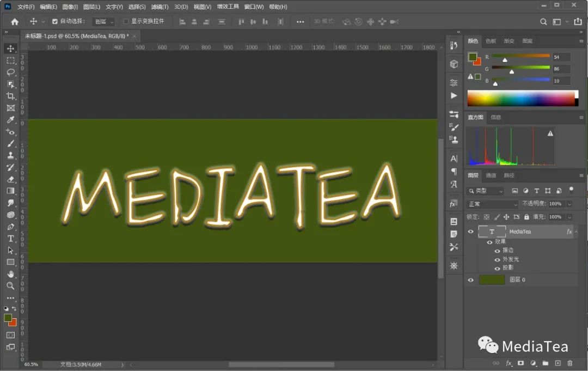Select the Zoom tool in toolbox
The width and height of the screenshot is (588, 371).
click(10, 286)
